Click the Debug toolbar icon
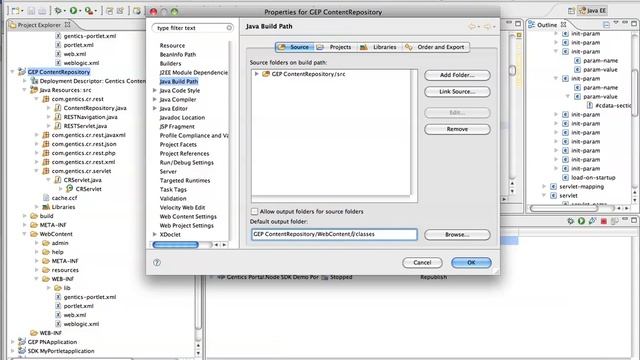This screenshot has width=640, height=360. click(58, 11)
